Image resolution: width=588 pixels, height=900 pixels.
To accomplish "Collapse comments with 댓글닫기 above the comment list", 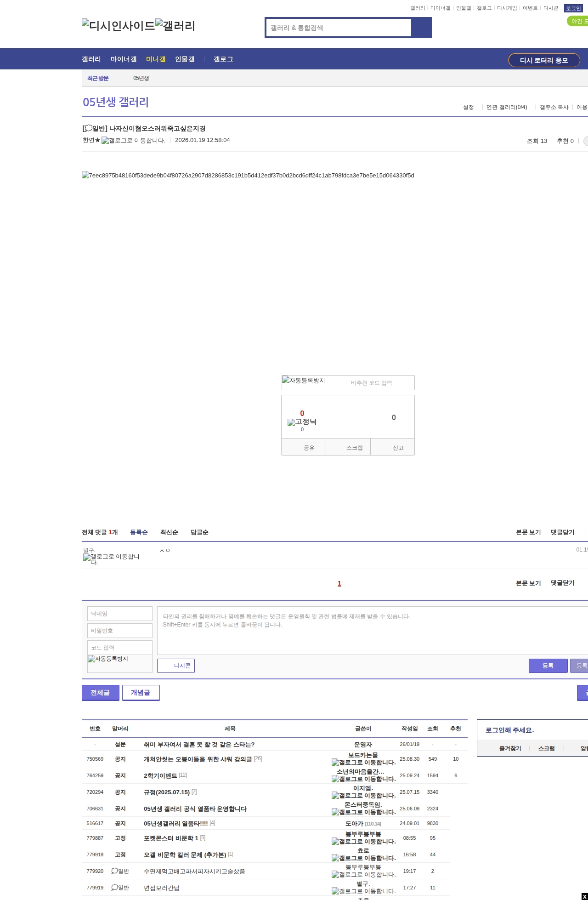I will click(562, 532).
